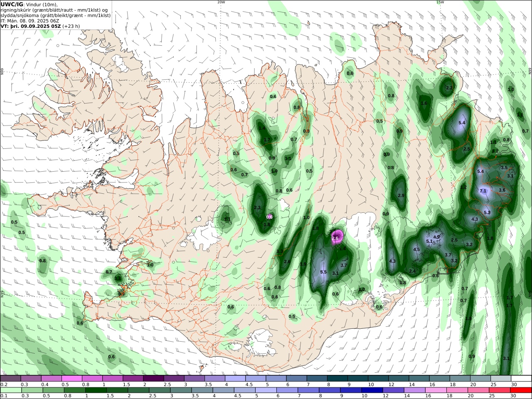Click the 4.9 value on the map
The width and height of the screenshot is (532, 399).
[436, 237]
